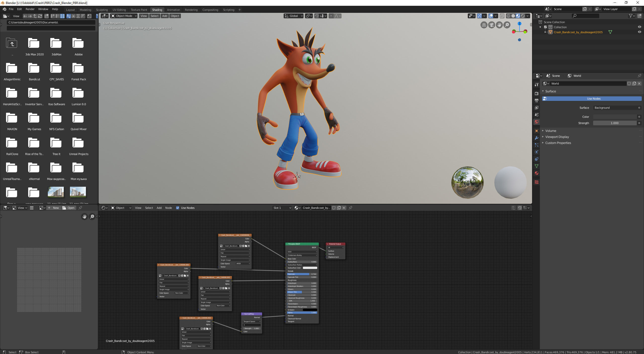This screenshot has height=354, width=644.
Task: Toggle Collection exclude checkbox in outliner
Action: [x=545, y=27]
